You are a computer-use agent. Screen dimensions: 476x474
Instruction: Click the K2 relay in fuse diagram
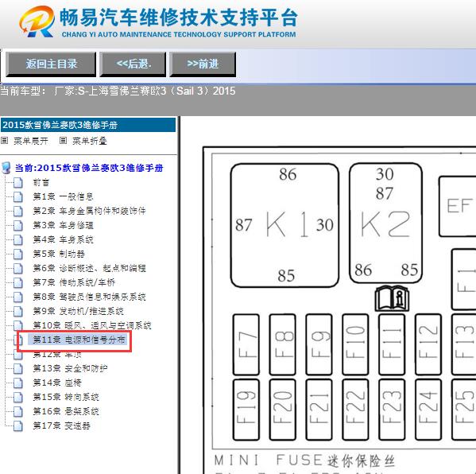coord(385,223)
